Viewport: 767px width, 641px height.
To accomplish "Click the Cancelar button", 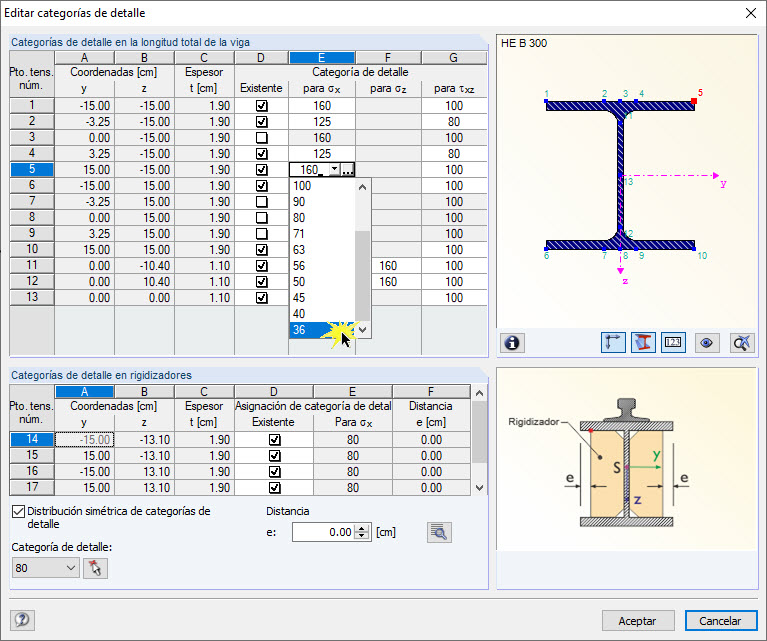I will [720, 620].
